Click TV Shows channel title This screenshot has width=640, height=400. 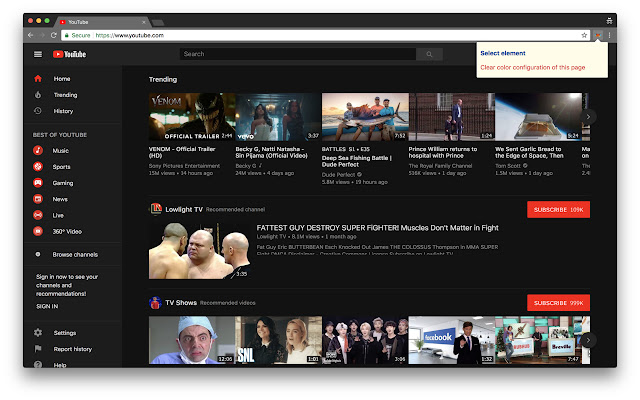181,303
